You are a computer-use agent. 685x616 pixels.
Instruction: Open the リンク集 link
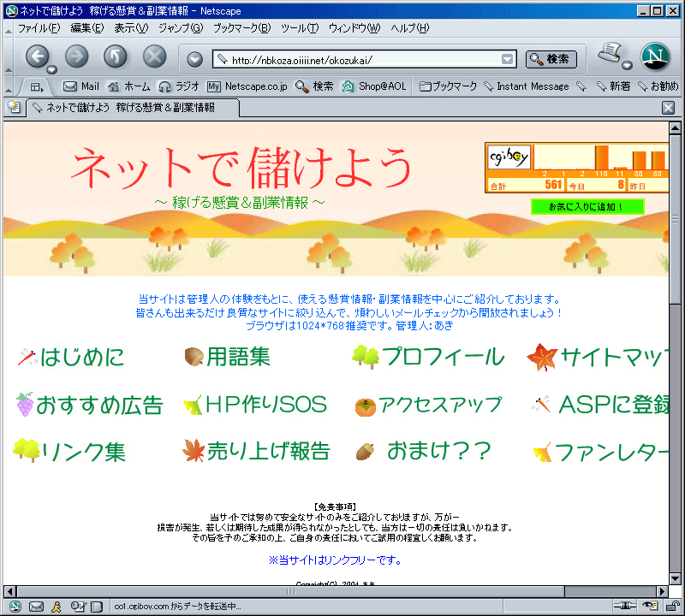[69, 451]
